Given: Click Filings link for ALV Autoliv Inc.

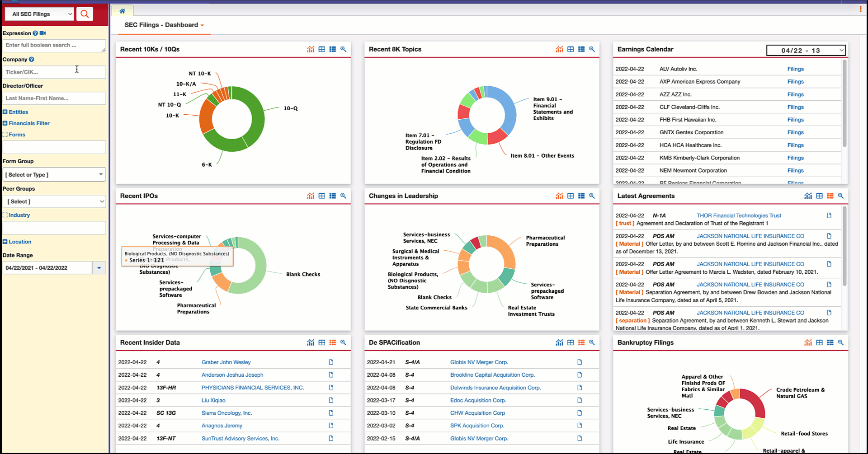Looking at the screenshot, I should pos(795,69).
